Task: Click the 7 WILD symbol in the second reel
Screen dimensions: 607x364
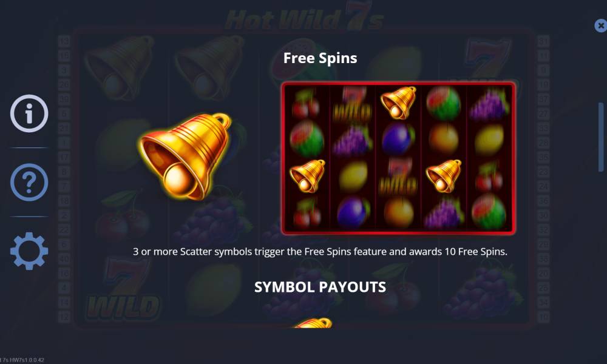Action: point(352,104)
